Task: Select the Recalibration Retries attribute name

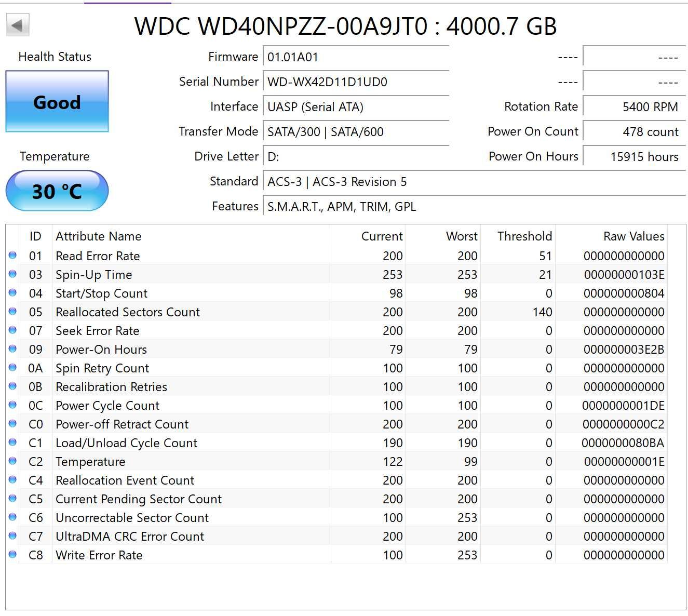Action: [111, 387]
